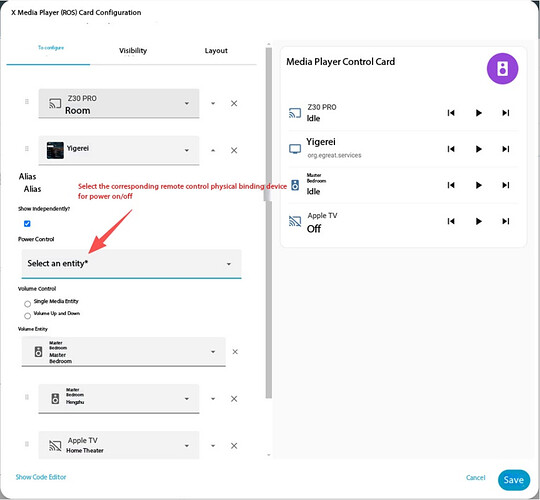540x500 pixels.
Task: Play the Master Bedroom speaker
Action: click(478, 185)
